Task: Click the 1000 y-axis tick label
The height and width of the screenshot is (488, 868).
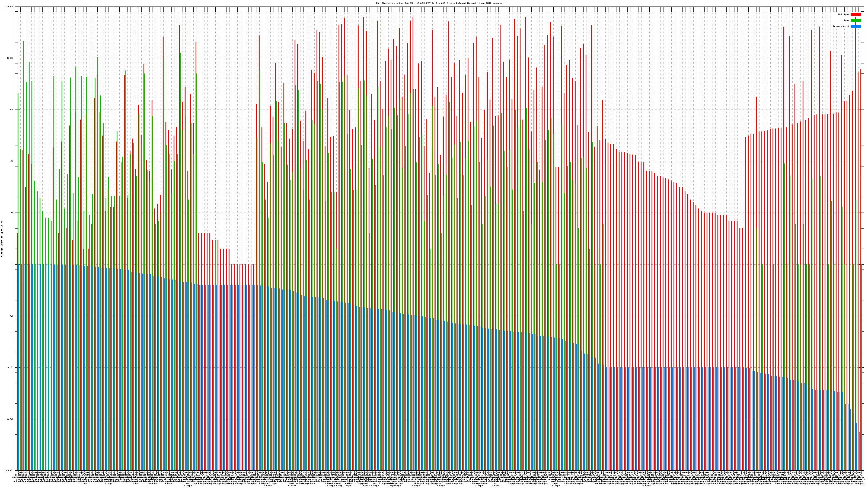Action: coord(11,110)
